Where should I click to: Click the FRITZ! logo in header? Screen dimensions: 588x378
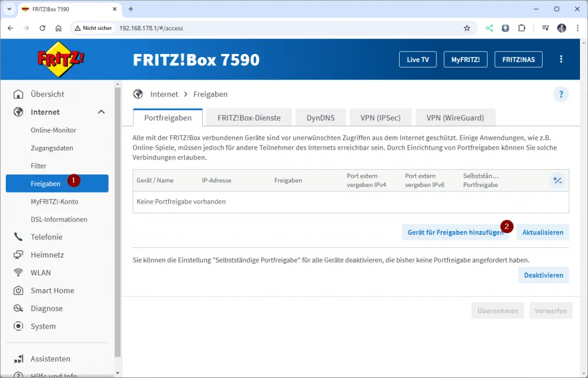tap(60, 60)
